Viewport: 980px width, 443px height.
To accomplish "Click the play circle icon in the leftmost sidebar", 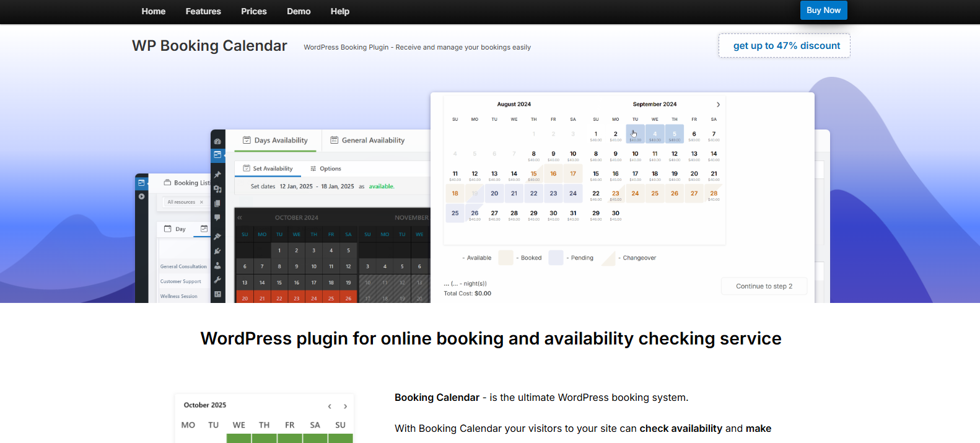I will [x=141, y=196].
